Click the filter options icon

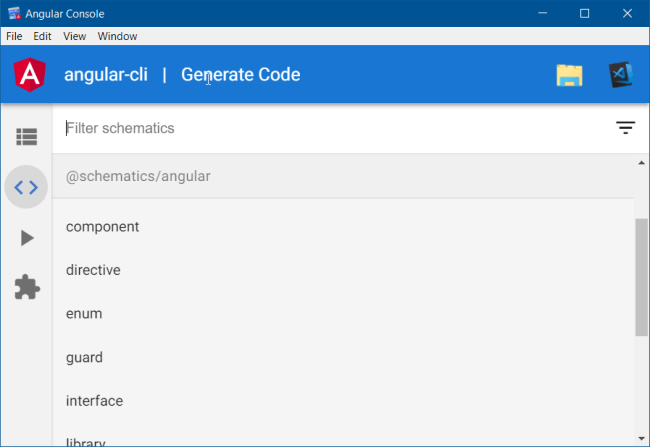[x=625, y=128]
